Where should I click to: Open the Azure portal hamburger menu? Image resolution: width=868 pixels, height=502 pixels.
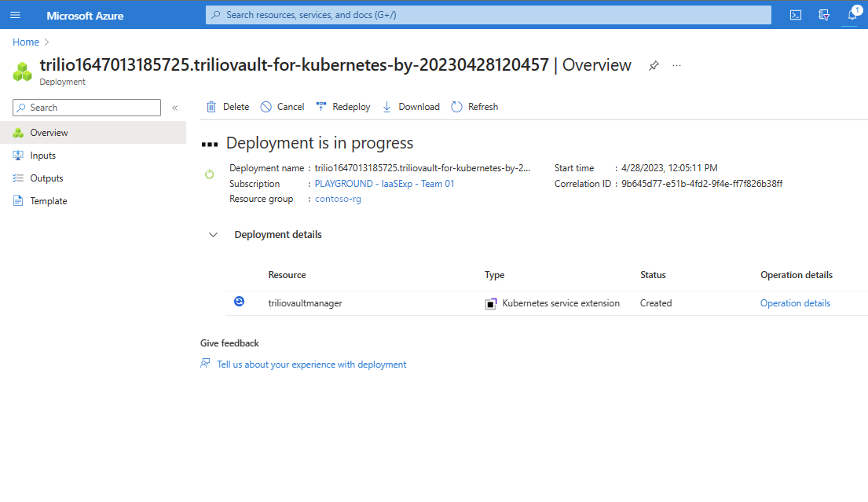(x=15, y=15)
